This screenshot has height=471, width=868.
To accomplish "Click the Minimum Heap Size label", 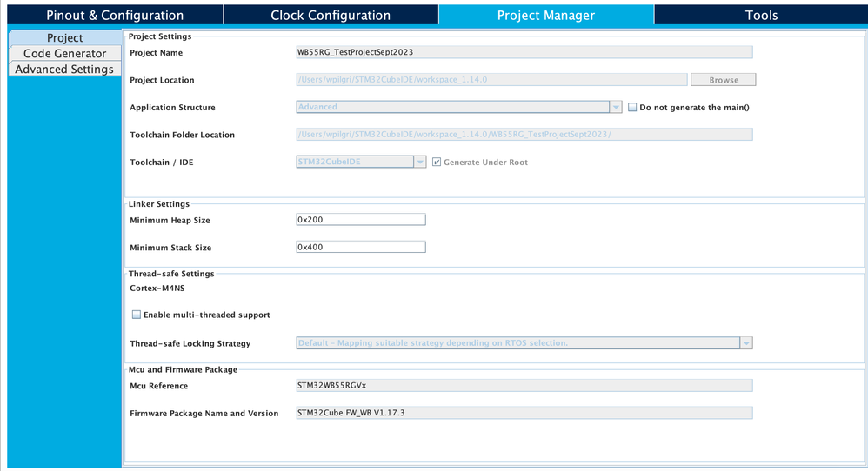I will pos(170,220).
